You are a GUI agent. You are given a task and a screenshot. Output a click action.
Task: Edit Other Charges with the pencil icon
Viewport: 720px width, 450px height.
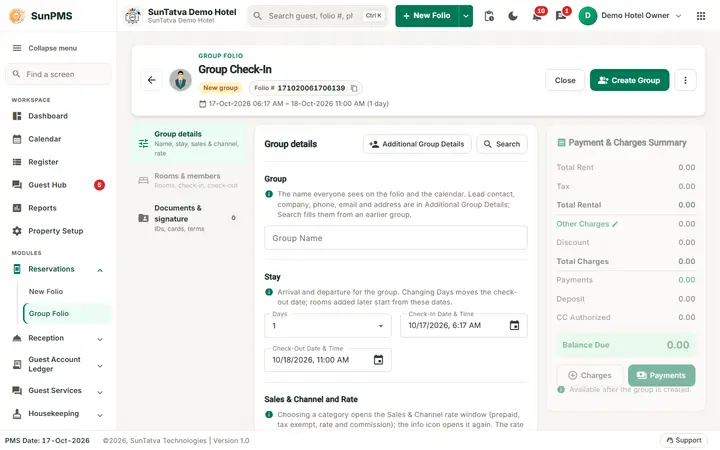point(615,224)
